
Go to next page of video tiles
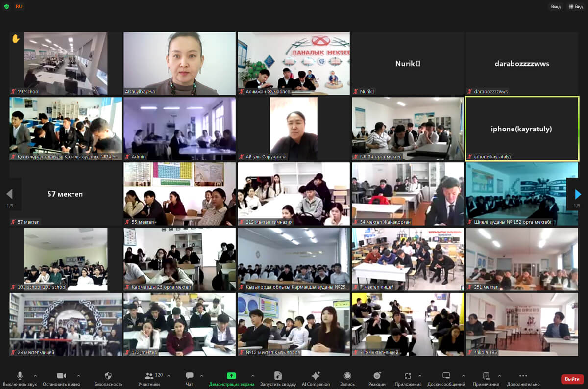point(578,194)
